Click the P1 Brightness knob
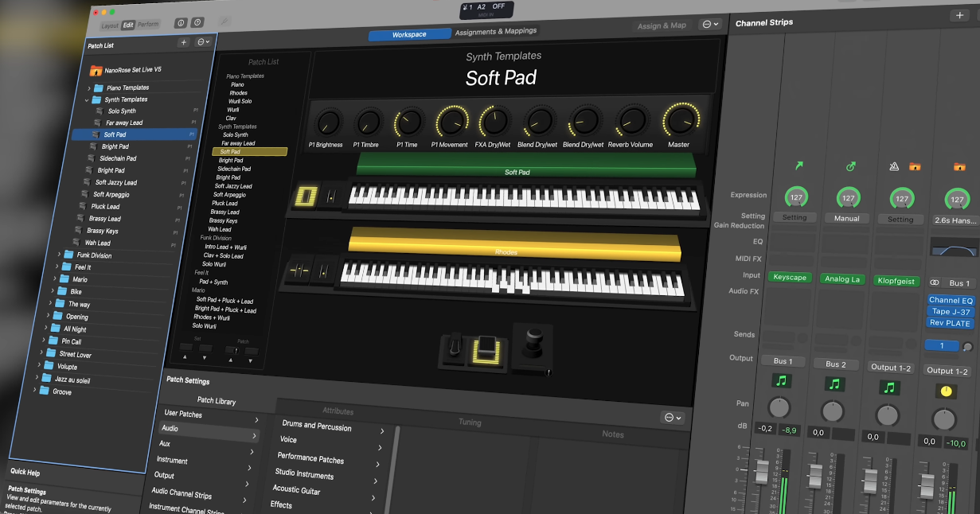980x514 pixels. 327,122
